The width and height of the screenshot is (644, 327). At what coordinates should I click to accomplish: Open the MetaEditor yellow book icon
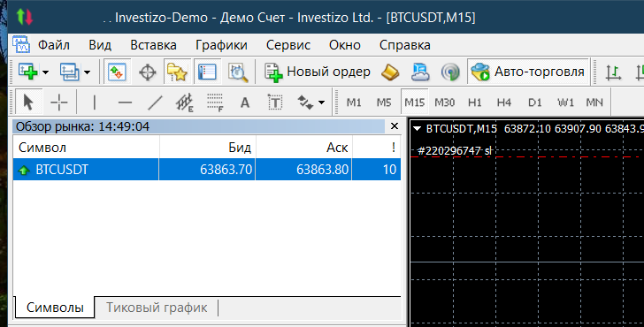coord(390,72)
